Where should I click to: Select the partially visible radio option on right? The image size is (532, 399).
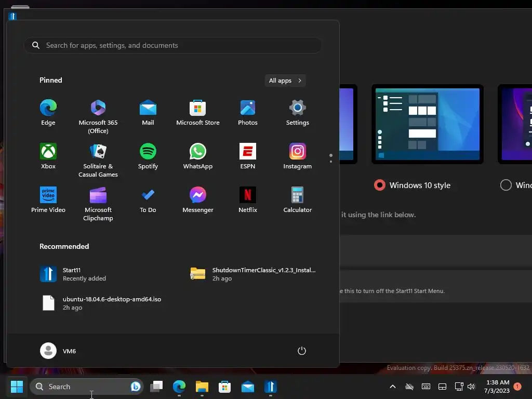coord(506,185)
